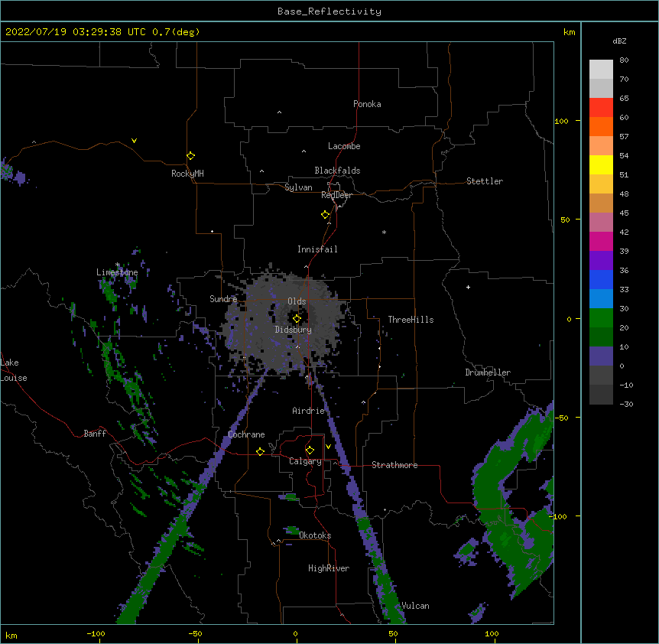This screenshot has width=659, height=644.
Task: Pick the magenta 42-39 dBZ legend swatch
Action: [601, 241]
